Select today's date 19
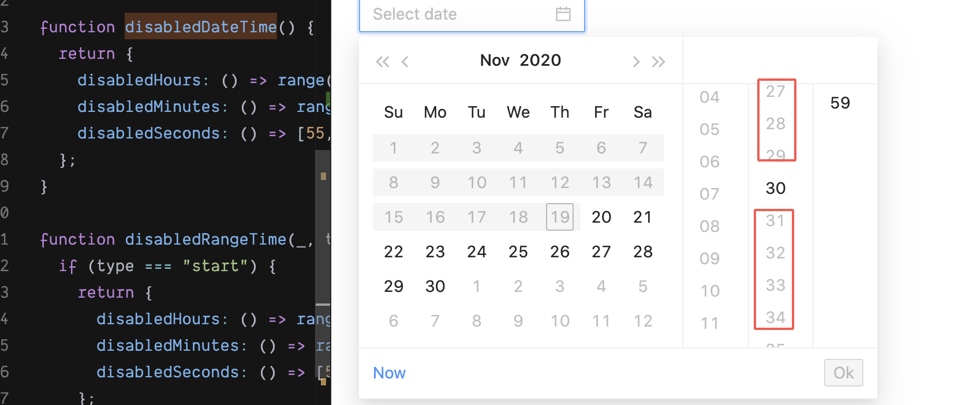The image size is (980, 405). click(560, 217)
